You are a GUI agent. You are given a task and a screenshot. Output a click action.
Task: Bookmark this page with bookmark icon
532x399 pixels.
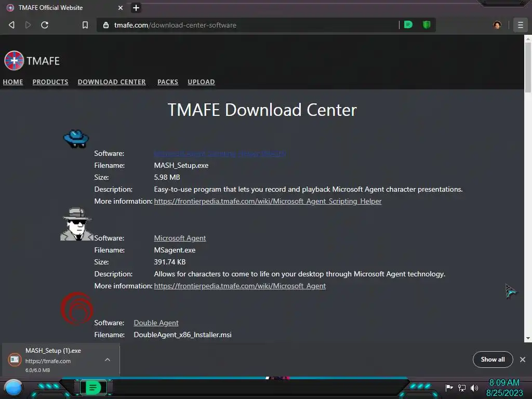(x=85, y=25)
